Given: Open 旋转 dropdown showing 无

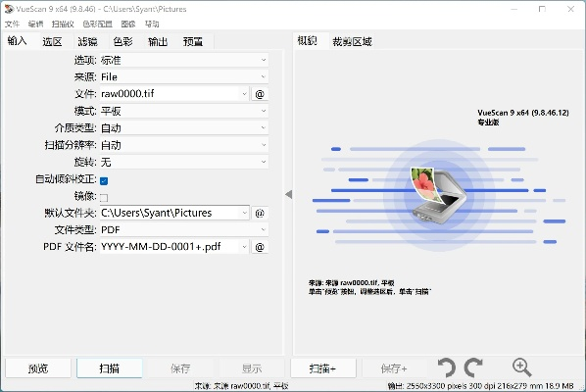Looking at the screenshot, I should [x=184, y=162].
